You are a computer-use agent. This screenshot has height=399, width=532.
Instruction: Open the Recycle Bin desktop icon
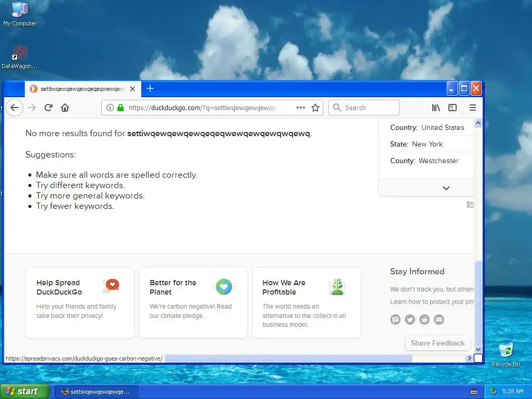506,355
